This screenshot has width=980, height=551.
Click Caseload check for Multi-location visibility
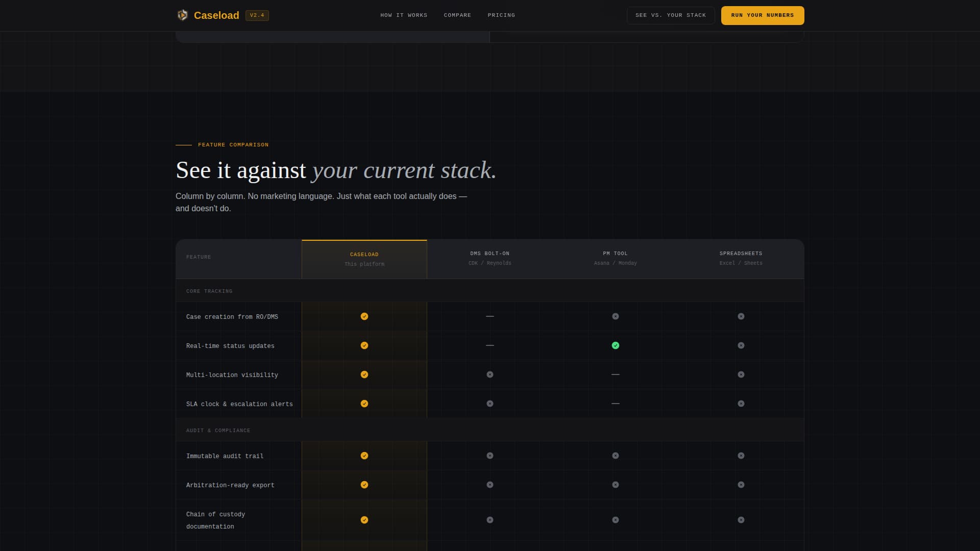364,374
